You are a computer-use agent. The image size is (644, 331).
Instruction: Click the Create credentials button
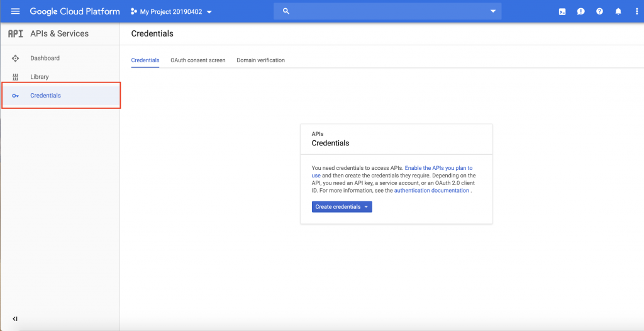pos(341,207)
